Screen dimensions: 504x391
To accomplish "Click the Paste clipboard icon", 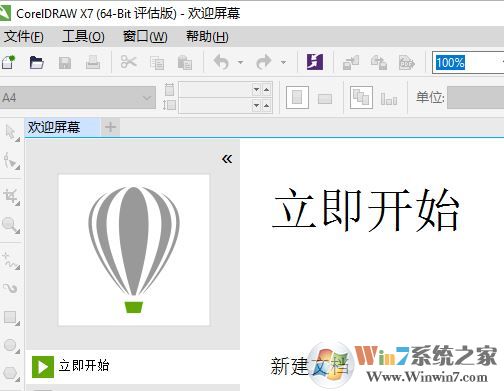I will 185,63.
